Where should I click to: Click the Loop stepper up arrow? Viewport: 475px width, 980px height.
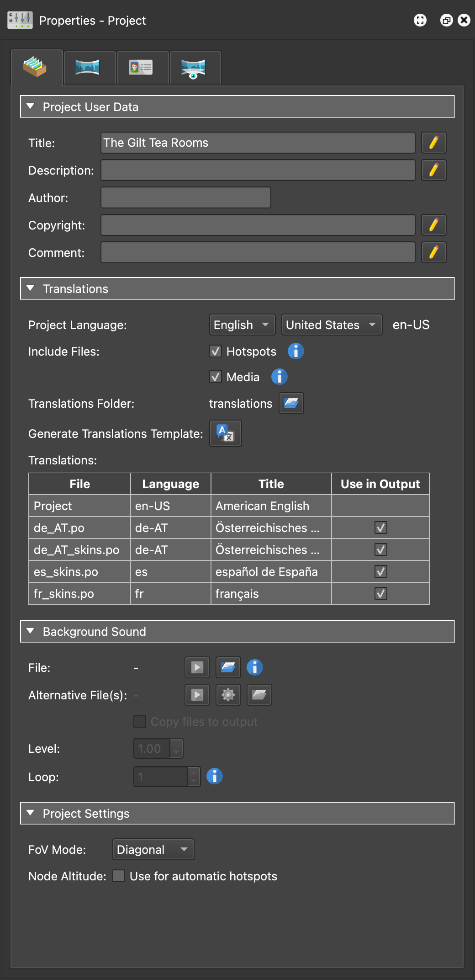click(194, 772)
